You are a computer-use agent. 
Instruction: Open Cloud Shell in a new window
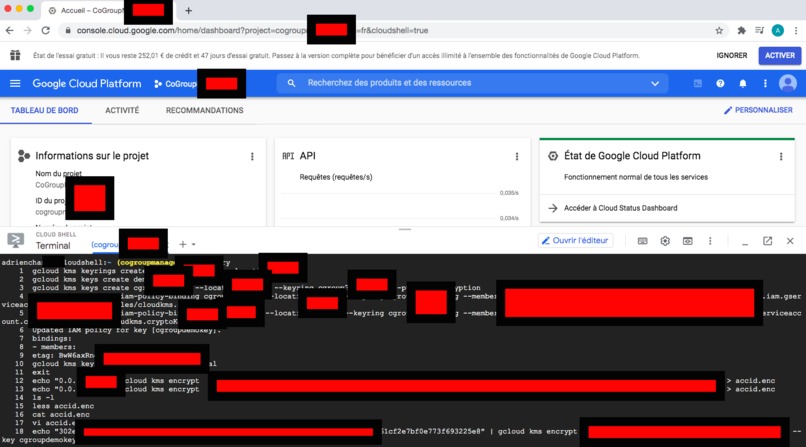tap(767, 240)
